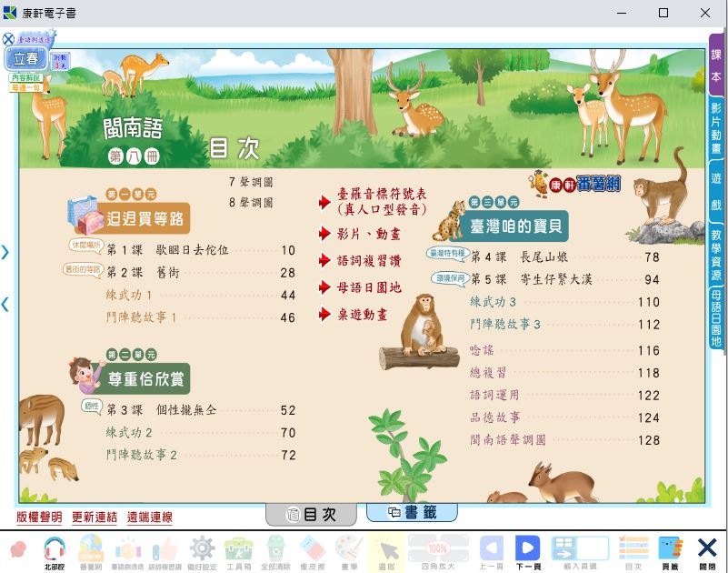Select the 畫筆 paint palette tool

click(349, 553)
